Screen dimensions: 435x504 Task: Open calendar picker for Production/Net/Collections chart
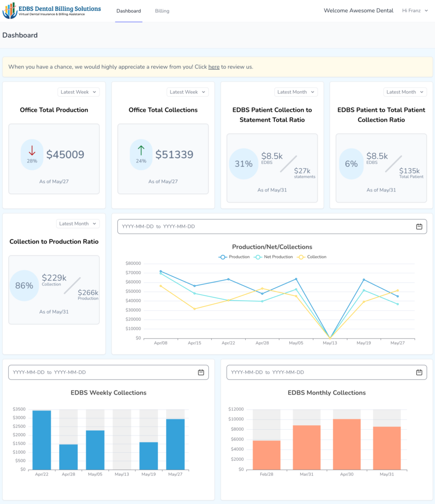pyautogui.click(x=419, y=226)
